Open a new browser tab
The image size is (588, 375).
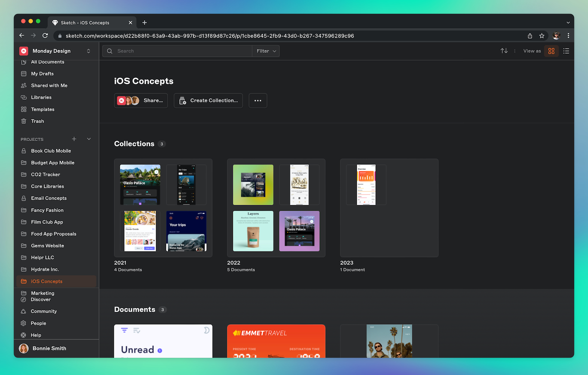[x=144, y=23]
